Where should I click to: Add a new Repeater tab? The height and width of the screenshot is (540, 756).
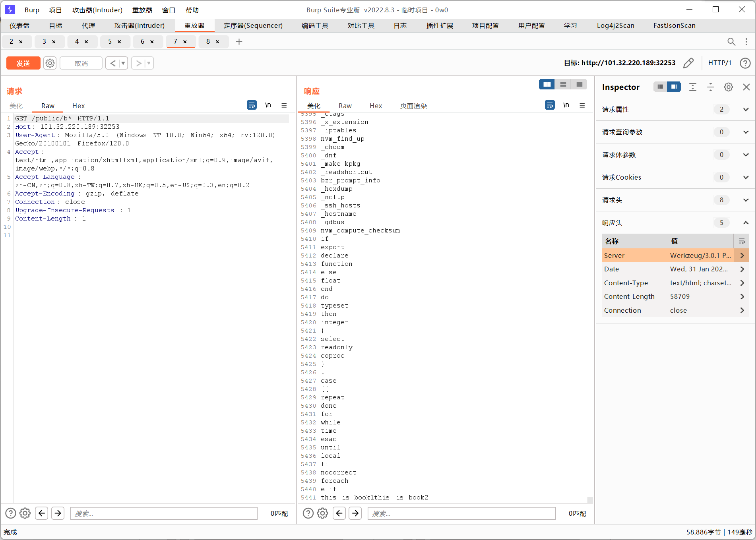point(239,42)
